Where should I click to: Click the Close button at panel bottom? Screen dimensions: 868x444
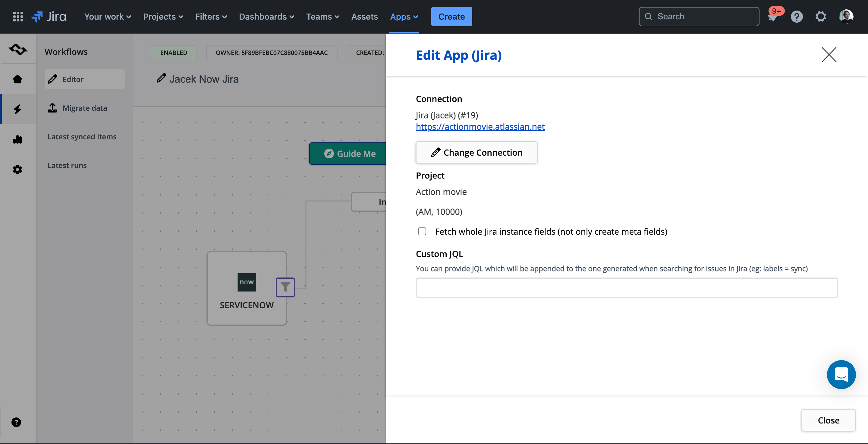pyautogui.click(x=828, y=420)
